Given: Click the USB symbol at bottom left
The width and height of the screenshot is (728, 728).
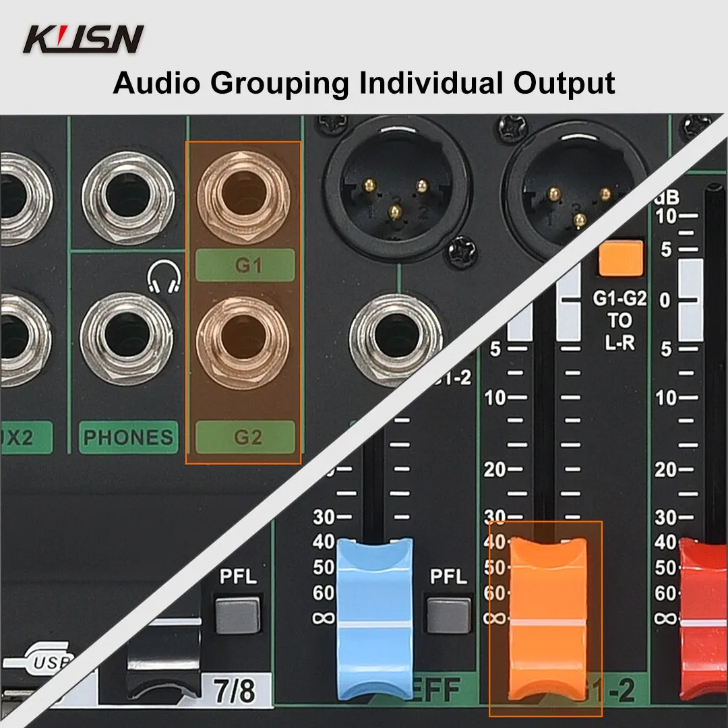Looking at the screenshot, I should (38, 659).
